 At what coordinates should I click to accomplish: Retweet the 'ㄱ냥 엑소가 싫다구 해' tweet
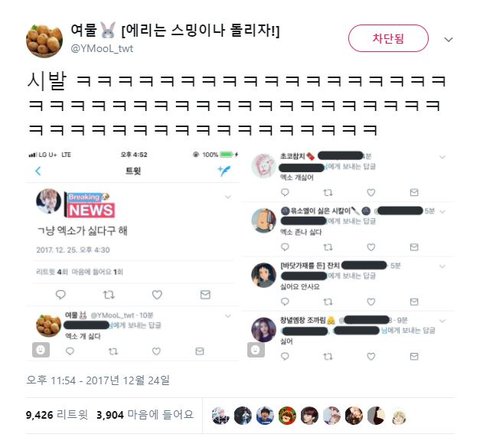[109, 294]
